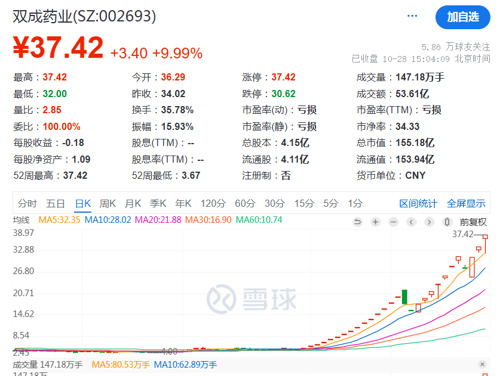This screenshot has width=500, height=376.
Task: Switch to the 120分 chart tab
Action: click(x=213, y=203)
